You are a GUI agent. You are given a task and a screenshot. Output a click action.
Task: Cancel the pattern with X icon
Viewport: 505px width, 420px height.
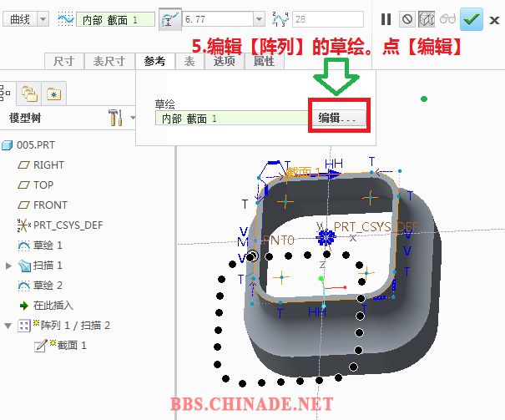tap(494, 20)
